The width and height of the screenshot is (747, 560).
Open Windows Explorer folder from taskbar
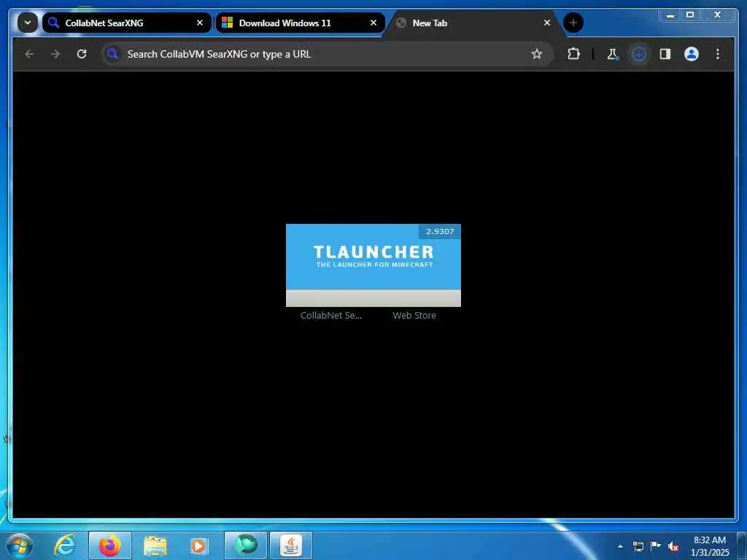(x=155, y=546)
